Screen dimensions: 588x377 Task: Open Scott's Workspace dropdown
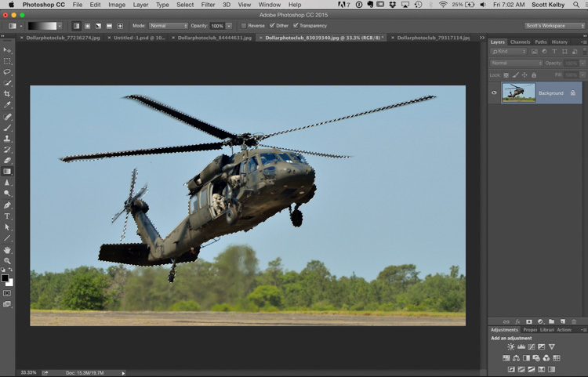coord(554,26)
